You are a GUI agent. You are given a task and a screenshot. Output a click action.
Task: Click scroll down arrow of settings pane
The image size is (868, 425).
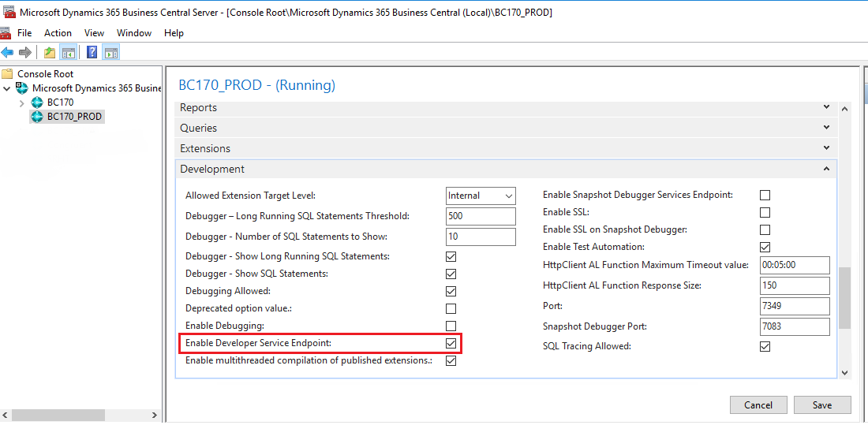pos(844,373)
